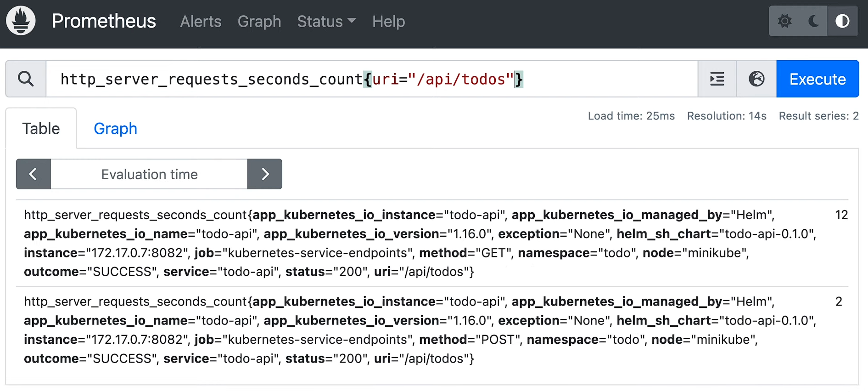Click the Execute button

(x=818, y=79)
